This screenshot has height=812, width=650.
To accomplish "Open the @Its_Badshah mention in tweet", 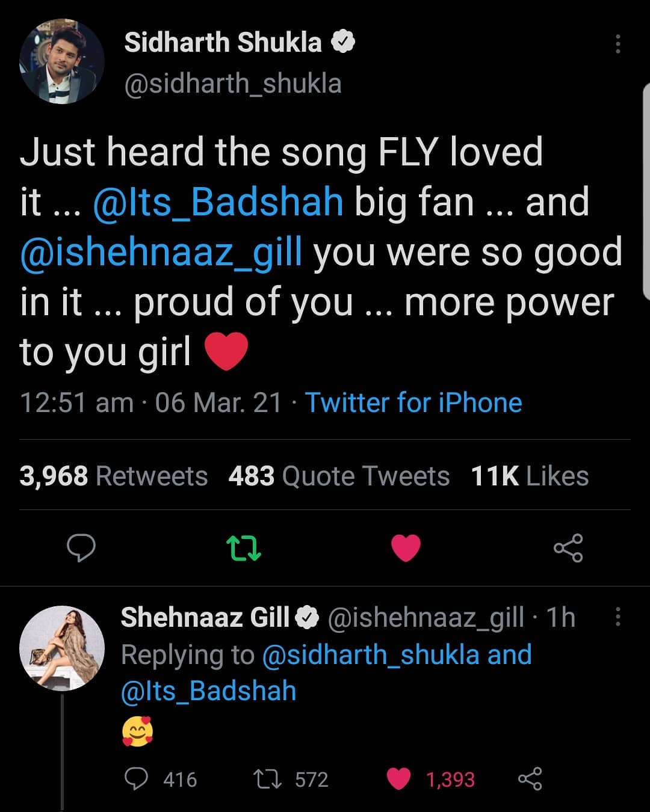I will coord(218,202).
